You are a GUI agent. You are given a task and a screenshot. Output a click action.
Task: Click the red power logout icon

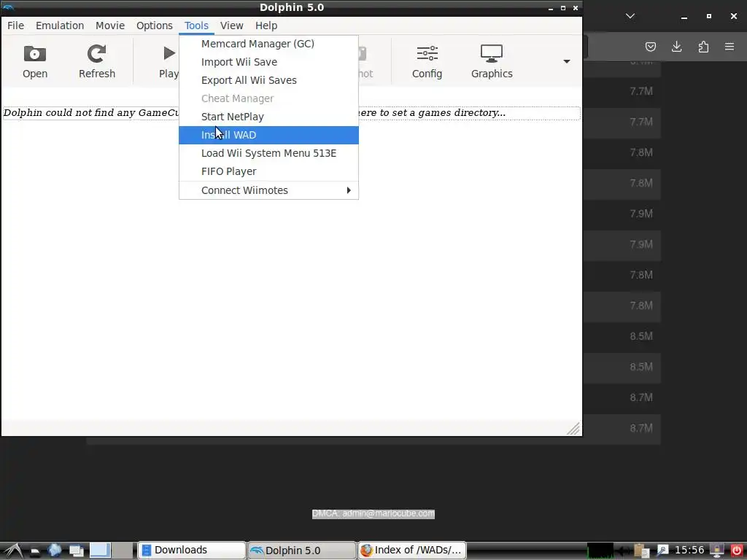coord(736,551)
